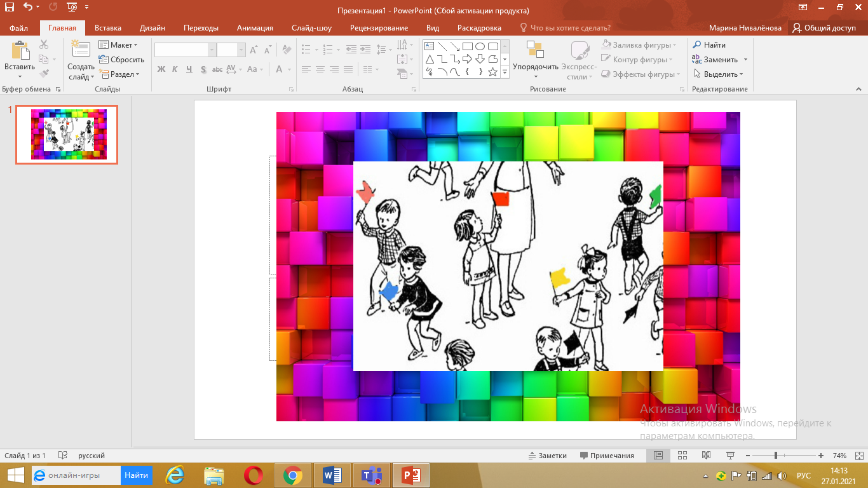The height and width of the screenshot is (488, 868).
Task: Select the arrow line shape in gallery
Action: point(454,46)
